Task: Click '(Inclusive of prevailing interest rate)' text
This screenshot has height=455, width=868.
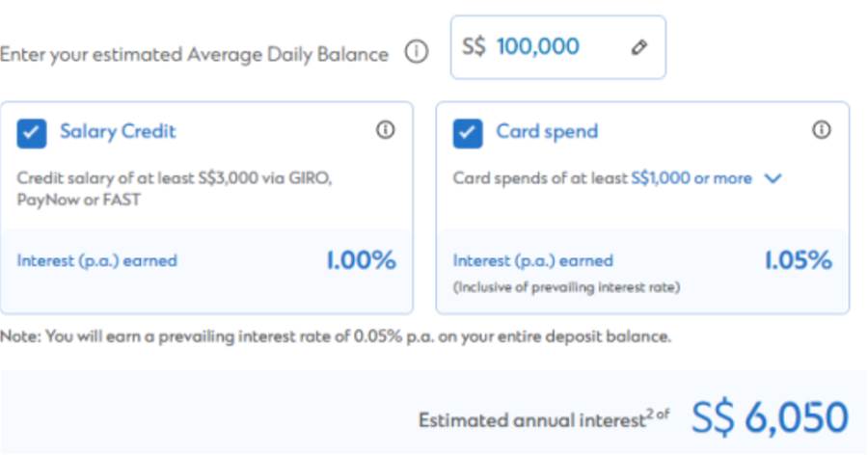Action: click(566, 287)
